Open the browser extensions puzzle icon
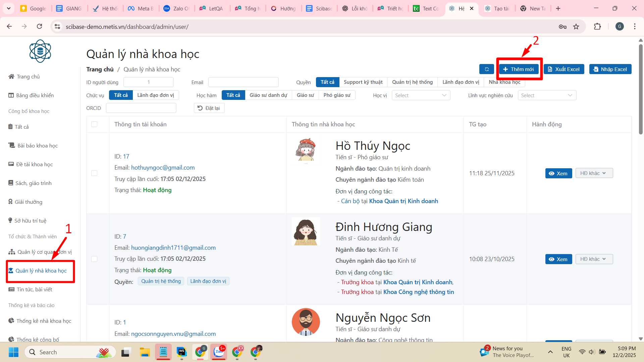The width and height of the screenshot is (644, 362). 597,26
